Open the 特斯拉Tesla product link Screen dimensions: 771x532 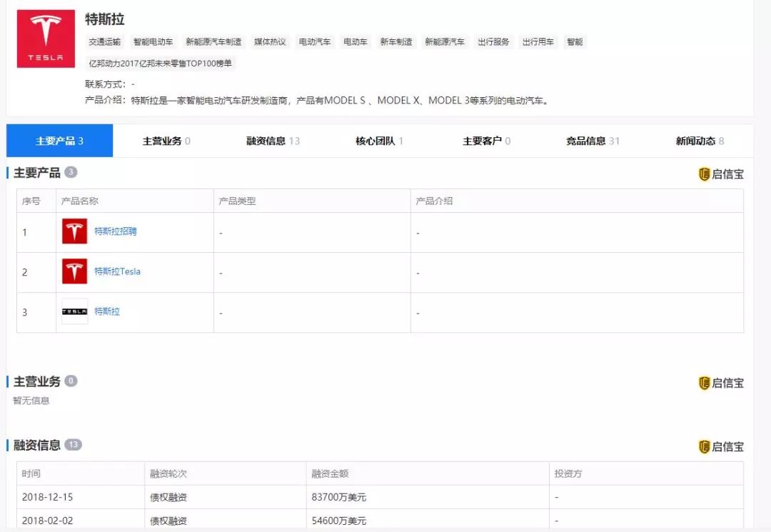click(x=117, y=271)
